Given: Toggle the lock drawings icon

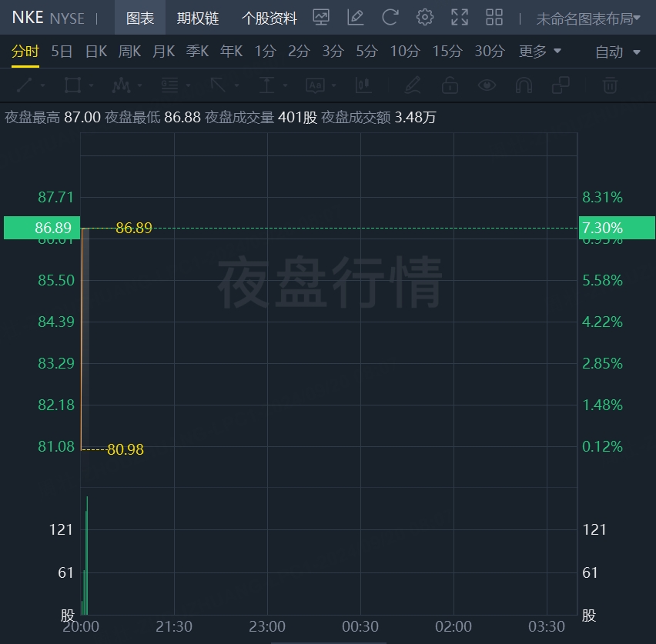Looking at the screenshot, I should click(x=450, y=85).
